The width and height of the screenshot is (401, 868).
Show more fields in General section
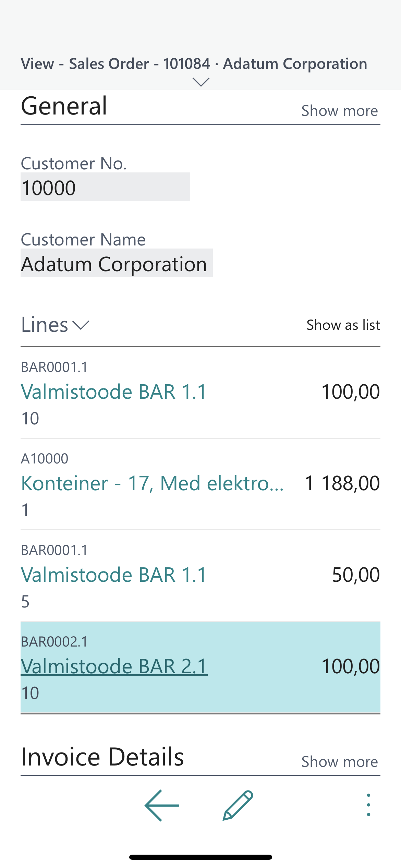pyautogui.click(x=339, y=111)
